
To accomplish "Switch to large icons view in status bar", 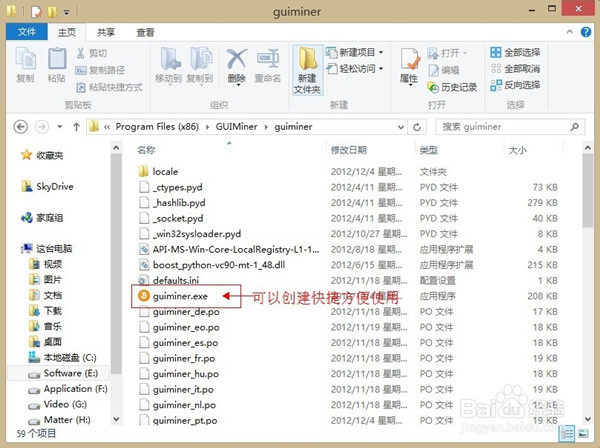I will 583,433.
